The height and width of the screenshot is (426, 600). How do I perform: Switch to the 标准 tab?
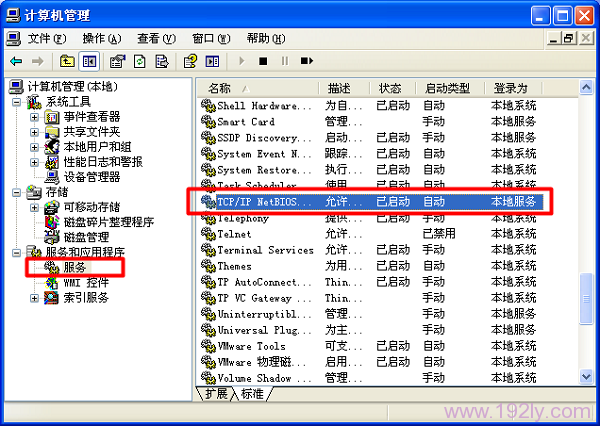(253, 393)
